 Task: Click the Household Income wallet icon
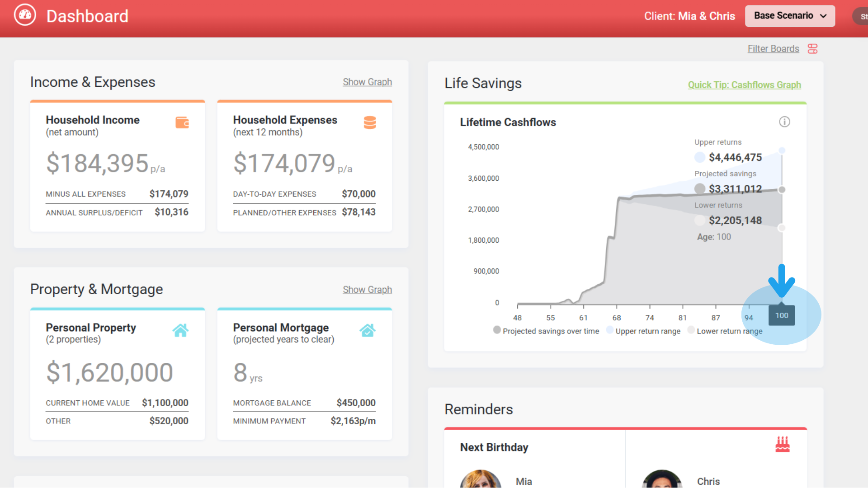[x=182, y=122]
